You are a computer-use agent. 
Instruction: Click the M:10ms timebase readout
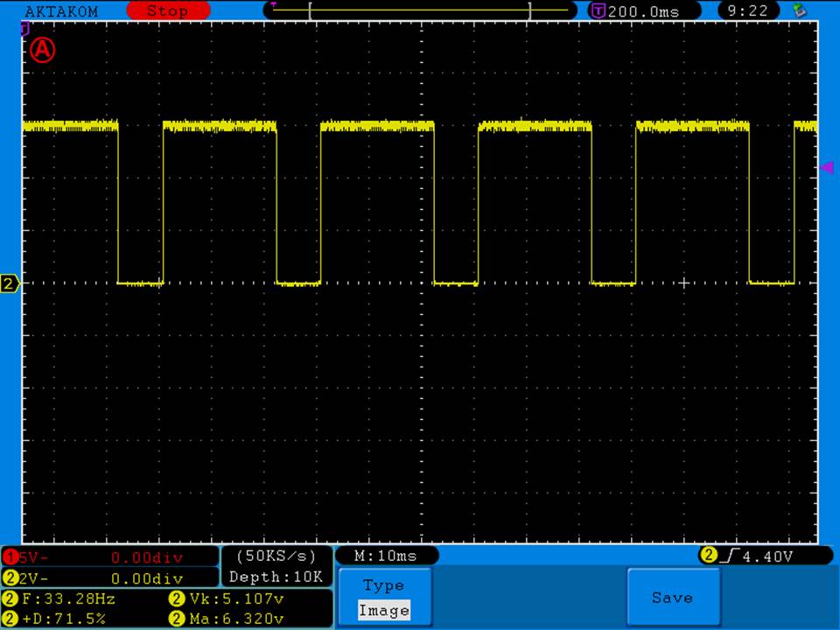pyautogui.click(x=386, y=556)
